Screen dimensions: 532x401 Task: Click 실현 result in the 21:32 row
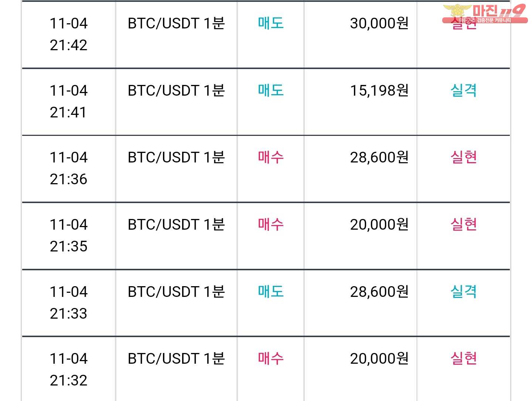[x=464, y=359]
